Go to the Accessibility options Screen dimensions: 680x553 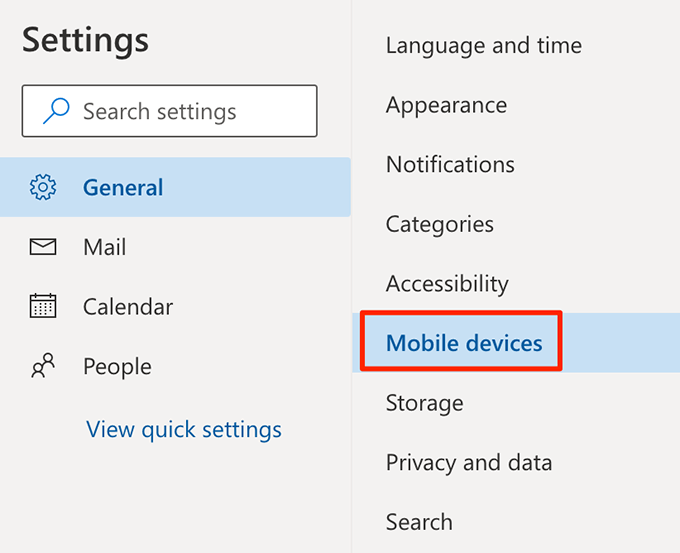tap(447, 284)
